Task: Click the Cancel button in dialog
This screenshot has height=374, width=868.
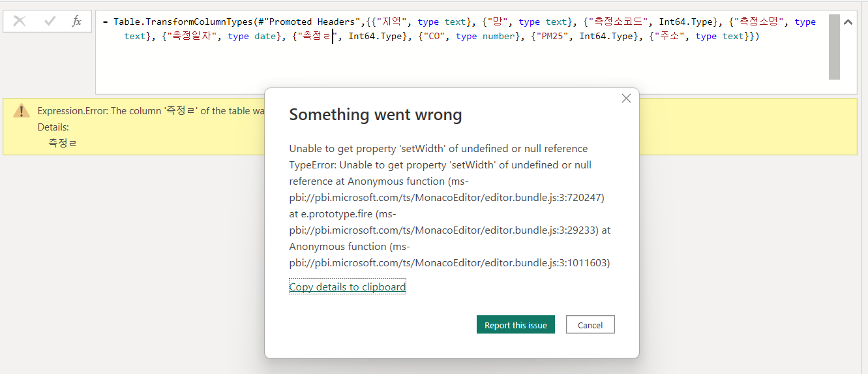Action: (590, 325)
